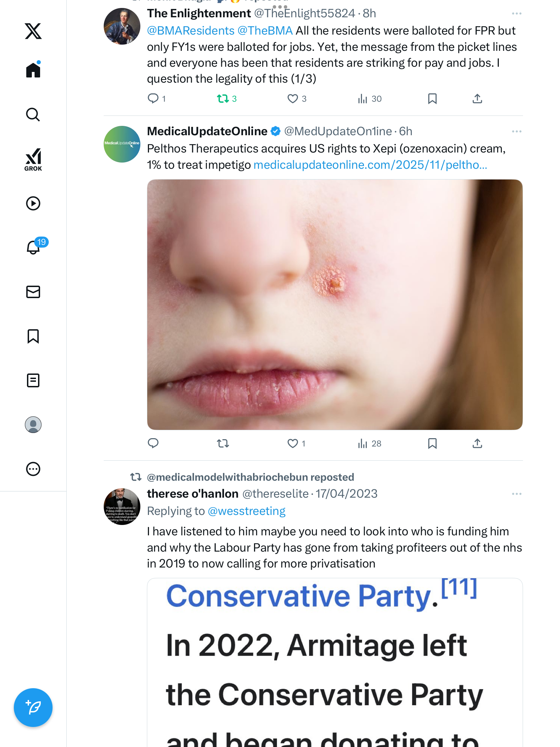Open more options on therese o'hanlon post
The height and width of the screenshot is (747, 560).
[516, 494]
